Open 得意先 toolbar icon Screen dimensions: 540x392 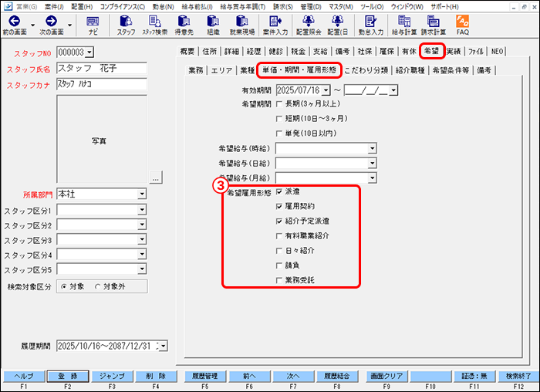click(x=184, y=25)
